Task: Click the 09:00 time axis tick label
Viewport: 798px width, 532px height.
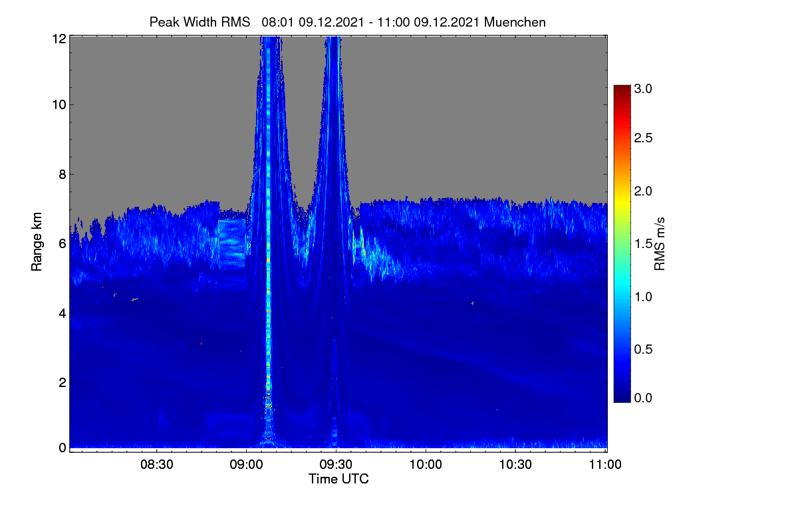Action: click(x=246, y=465)
